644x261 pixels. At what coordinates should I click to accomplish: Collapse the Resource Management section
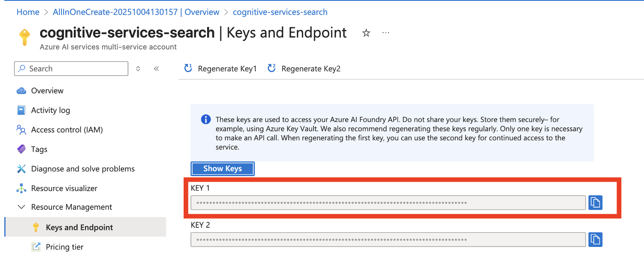click(x=21, y=207)
